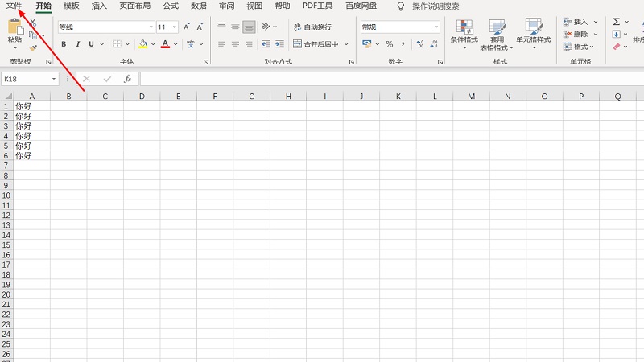The image size is (644, 362).
Task: Click Merge and Center (合并后居中) button
Action: (320, 44)
